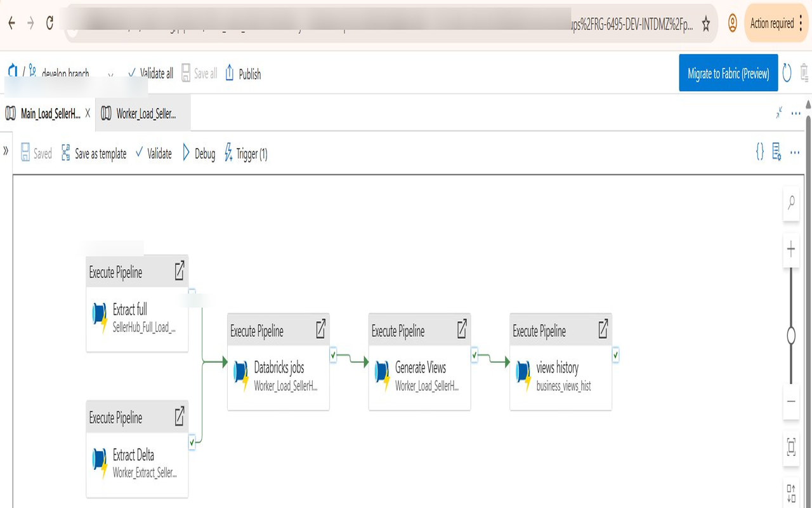This screenshot has width=812, height=508.
Task: Open the Generate Views pipeline link icon
Action: pos(462,329)
